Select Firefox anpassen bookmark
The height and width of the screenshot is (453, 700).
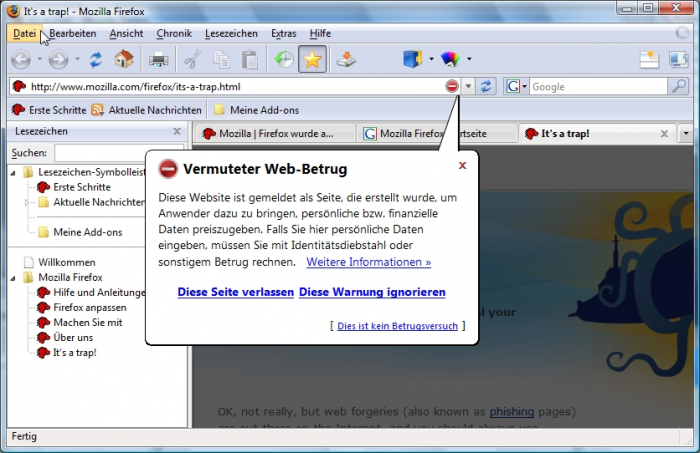click(82, 308)
